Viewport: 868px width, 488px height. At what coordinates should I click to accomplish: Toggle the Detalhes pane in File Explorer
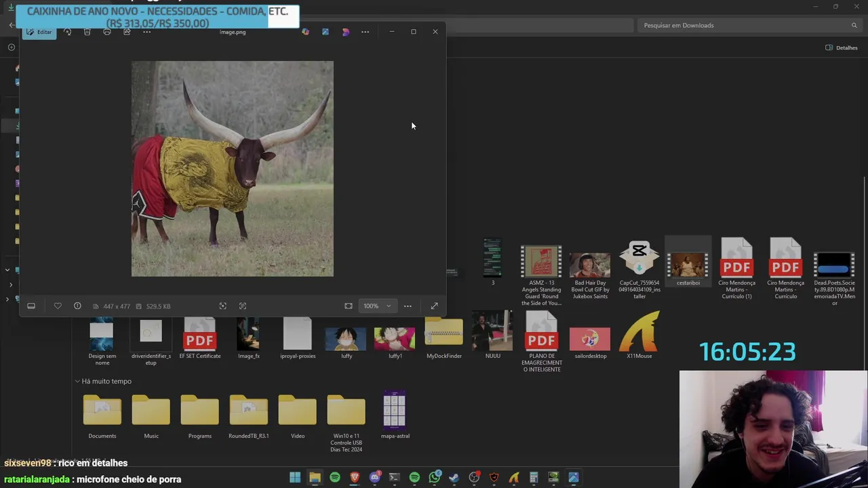tap(842, 47)
